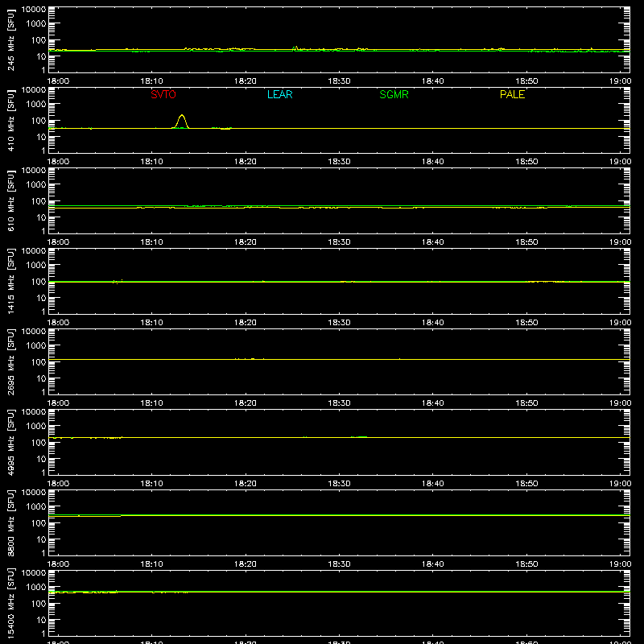This screenshot has width=644, height=644.
Task: Click the 1000 tick label on 15400 MHz axis
Action: pos(36,588)
